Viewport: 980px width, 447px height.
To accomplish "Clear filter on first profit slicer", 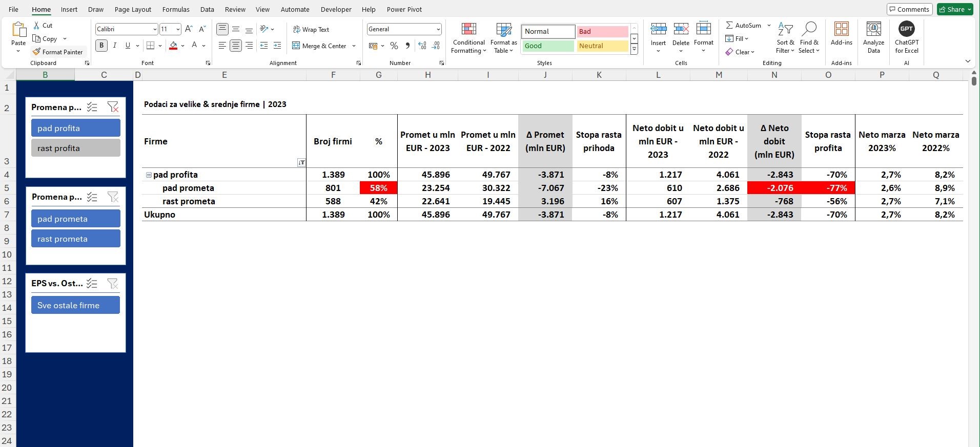I will tap(113, 107).
